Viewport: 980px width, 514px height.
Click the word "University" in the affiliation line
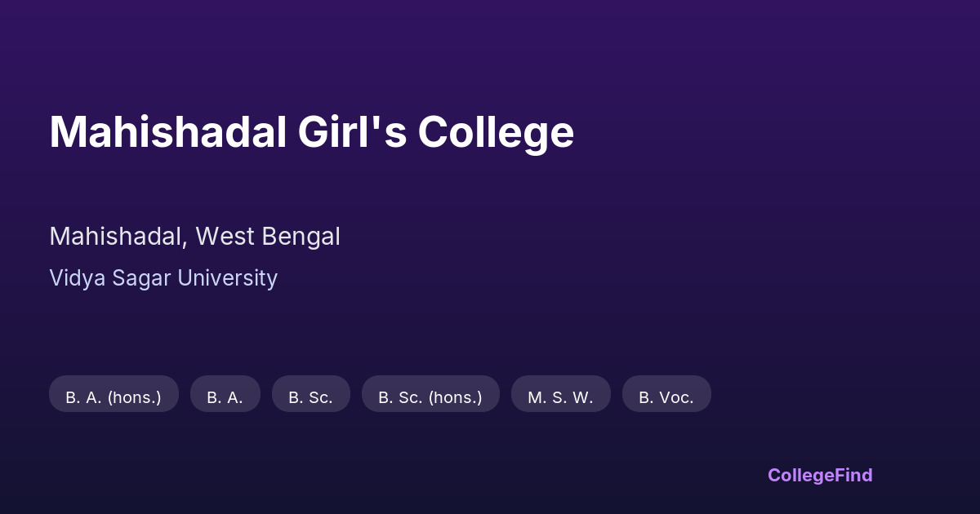[x=227, y=278]
